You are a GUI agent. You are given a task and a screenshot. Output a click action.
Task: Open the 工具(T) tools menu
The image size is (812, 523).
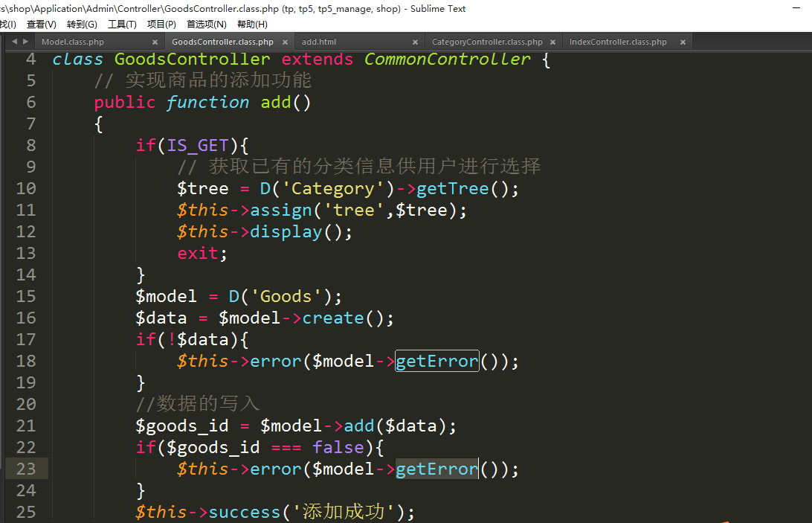(122, 25)
